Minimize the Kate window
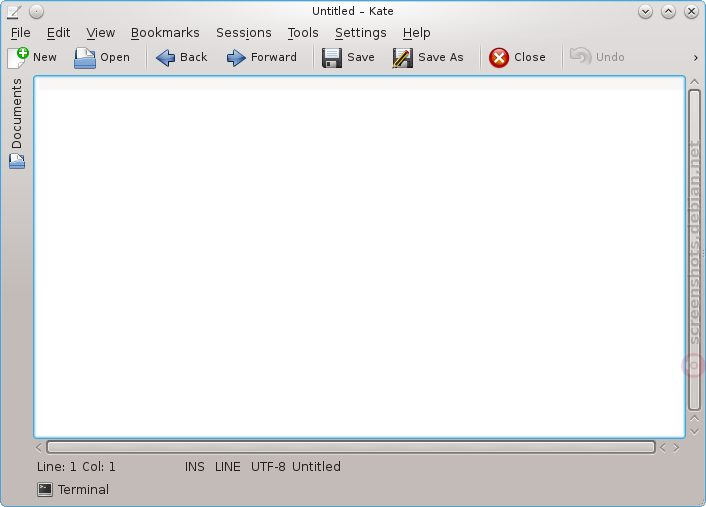Screen dimensions: 706x507 pyautogui.click(x=645, y=12)
